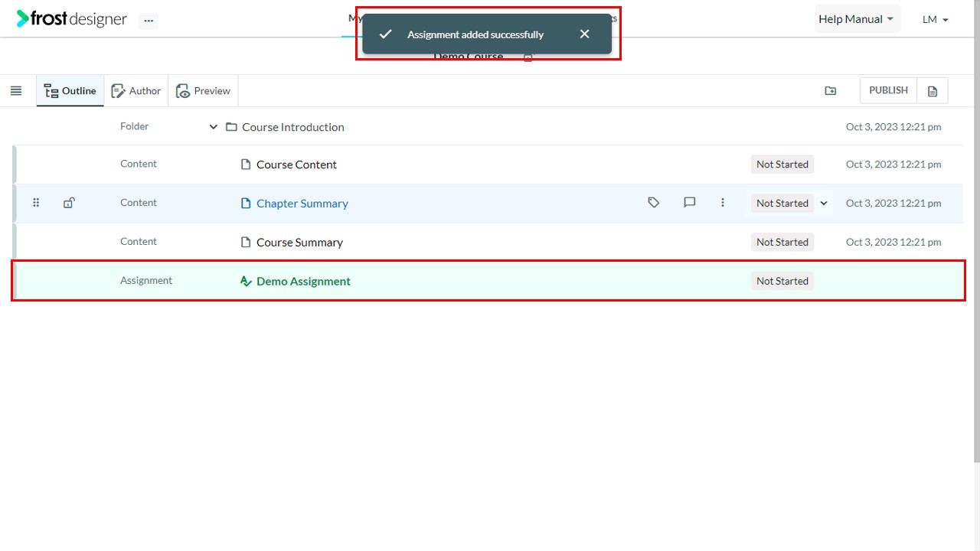The height and width of the screenshot is (551, 980).
Task: Click the tag icon on Chapter Summary
Action: 653,203
